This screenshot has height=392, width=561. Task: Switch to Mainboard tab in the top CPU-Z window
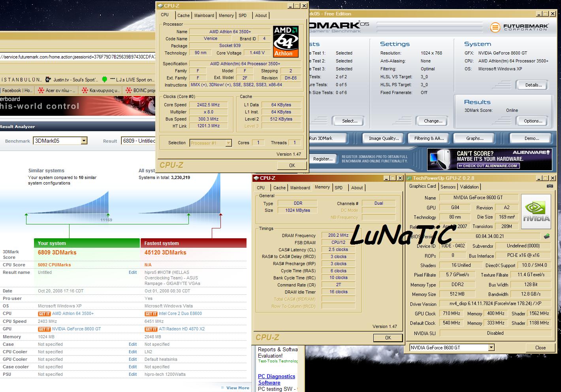pyautogui.click(x=204, y=15)
